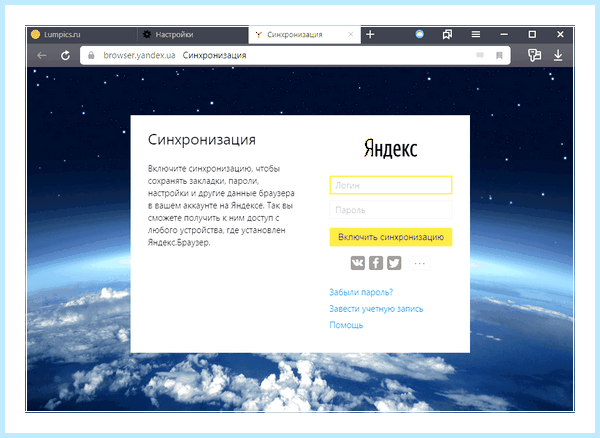Click the browser.yandex.ua address text
This screenshot has width=600, height=438.
click(x=139, y=55)
